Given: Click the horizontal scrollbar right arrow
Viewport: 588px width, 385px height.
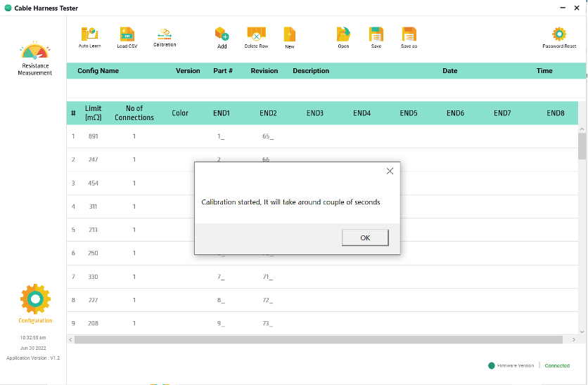Looking at the screenshot, I should [574, 339].
